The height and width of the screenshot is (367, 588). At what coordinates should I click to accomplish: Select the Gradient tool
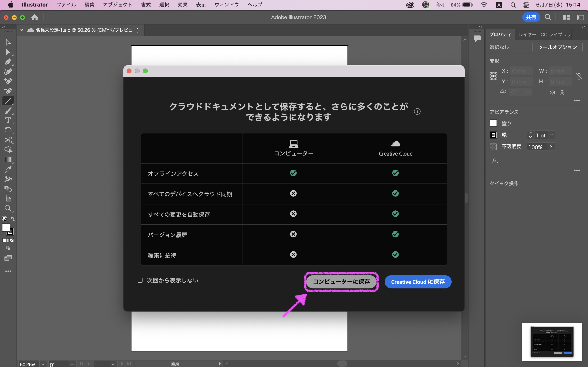[8, 159]
